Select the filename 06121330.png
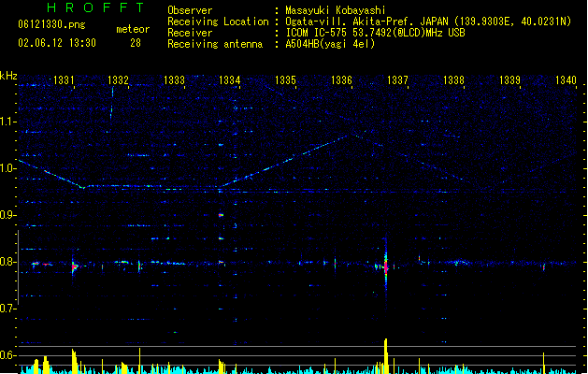The height and width of the screenshot is (374, 588). click(x=51, y=24)
